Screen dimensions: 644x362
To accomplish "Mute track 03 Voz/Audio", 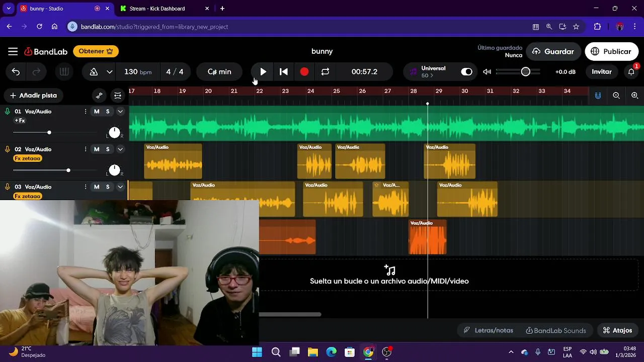I will click(97, 187).
